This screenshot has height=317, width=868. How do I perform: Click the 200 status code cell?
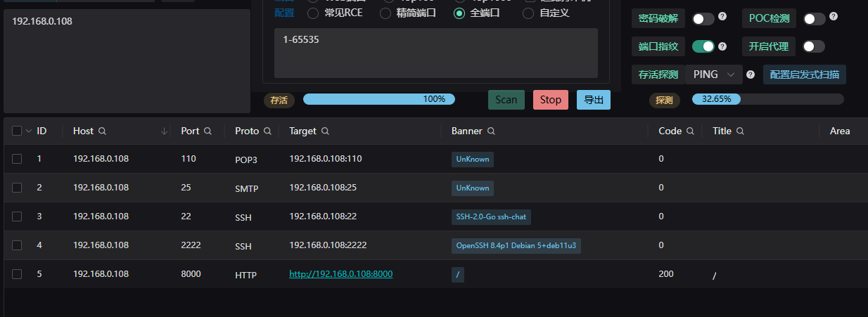tap(665, 274)
